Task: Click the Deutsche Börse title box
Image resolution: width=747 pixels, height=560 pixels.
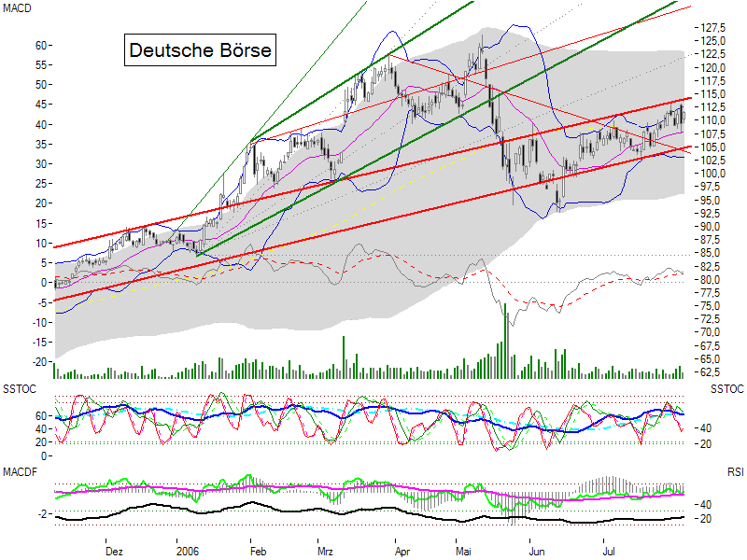Action: (201, 49)
